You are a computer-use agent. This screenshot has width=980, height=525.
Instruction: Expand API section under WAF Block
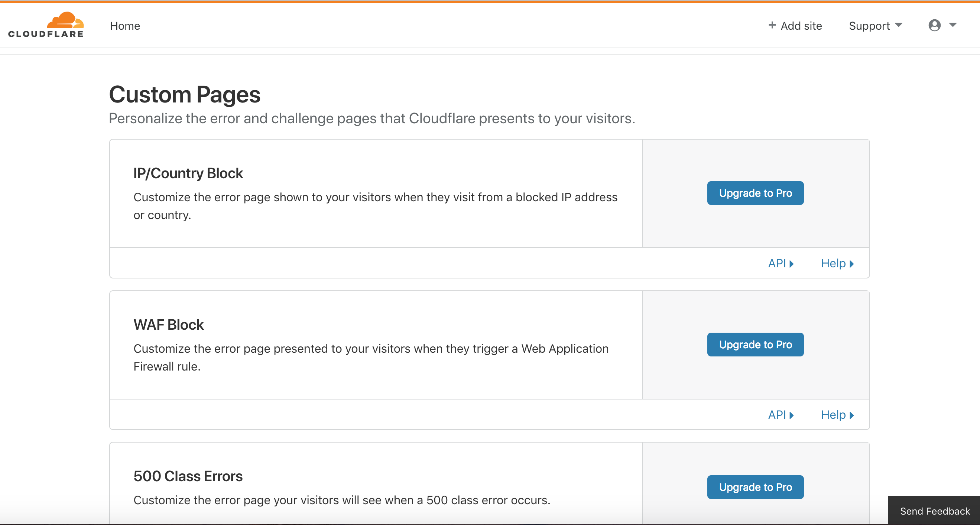click(x=781, y=415)
